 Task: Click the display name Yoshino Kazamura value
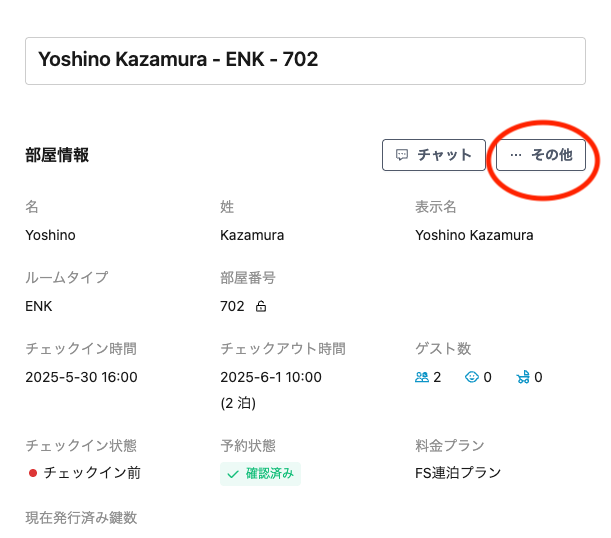(x=474, y=236)
